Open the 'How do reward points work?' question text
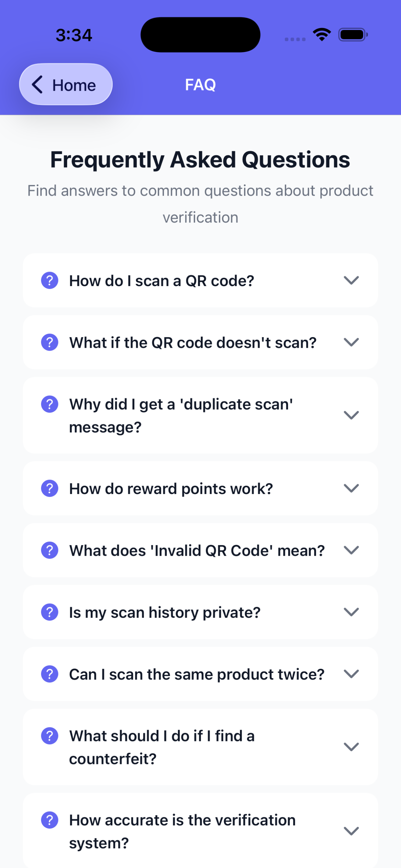This screenshot has height=868, width=401. 171,489
